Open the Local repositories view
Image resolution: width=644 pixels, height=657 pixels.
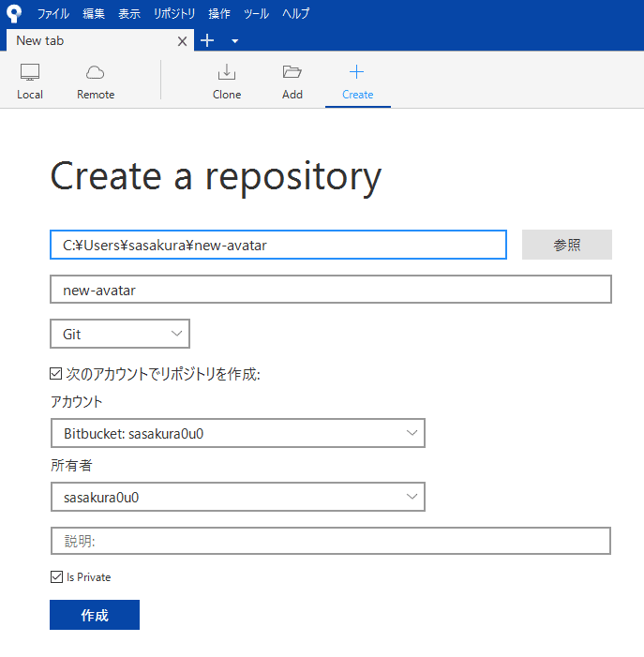point(30,82)
